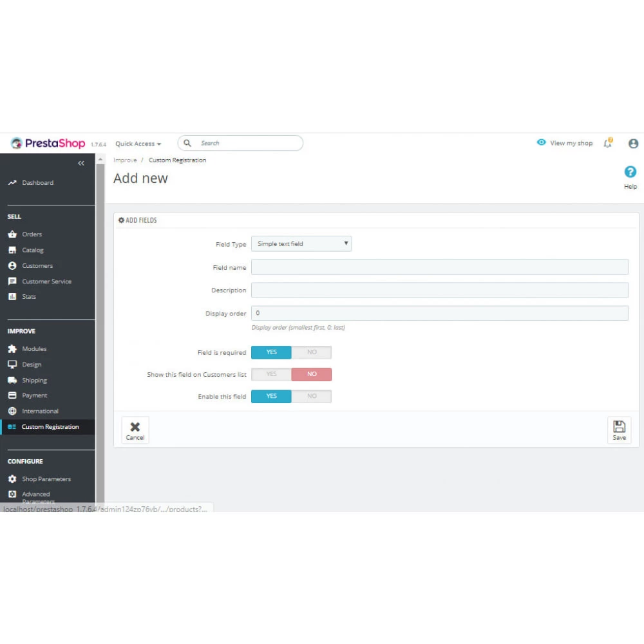Click the Custom Registration list icon
This screenshot has width=644, height=644.
click(x=12, y=427)
